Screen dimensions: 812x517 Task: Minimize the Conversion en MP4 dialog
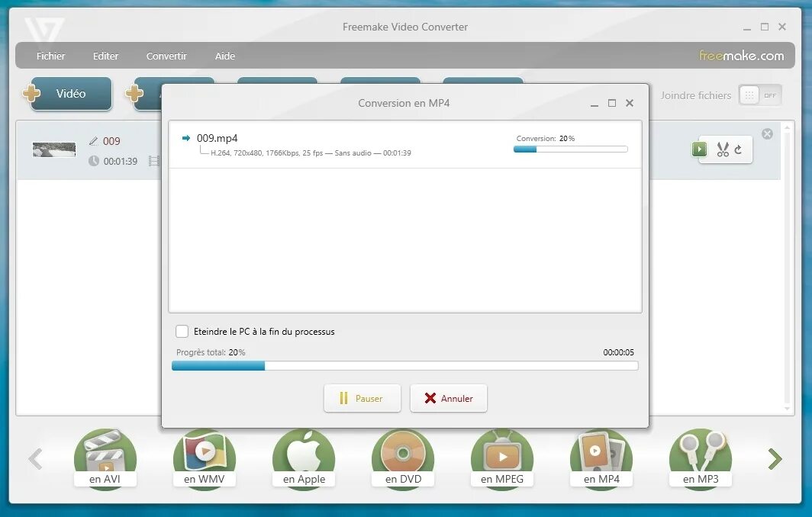coord(594,104)
